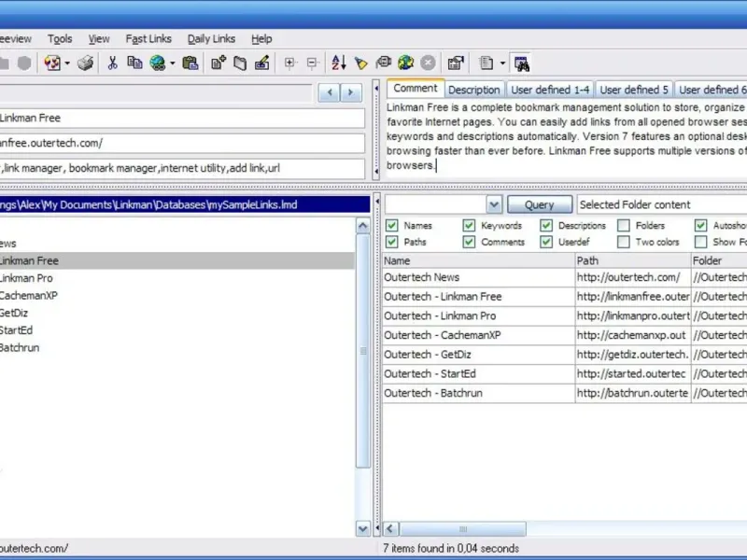This screenshot has width=747, height=560.
Task: Switch to the Description tab
Action: click(473, 90)
